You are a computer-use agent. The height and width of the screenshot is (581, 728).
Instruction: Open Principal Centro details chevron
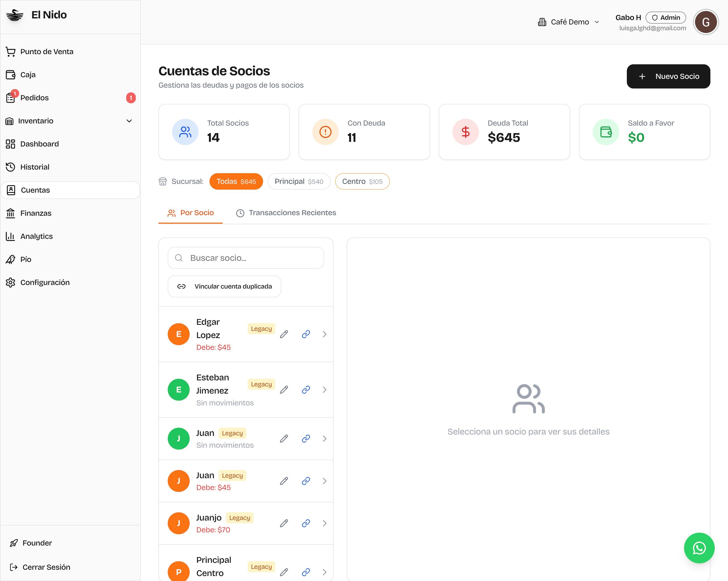click(x=324, y=572)
